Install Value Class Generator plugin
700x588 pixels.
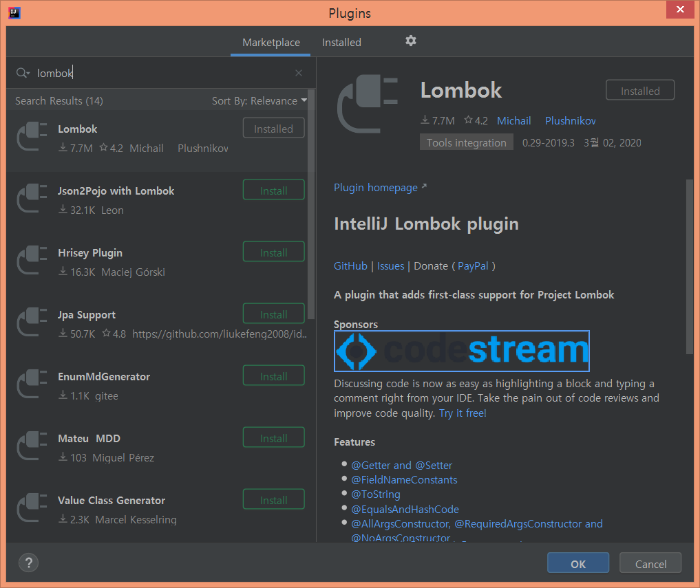(x=274, y=500)
